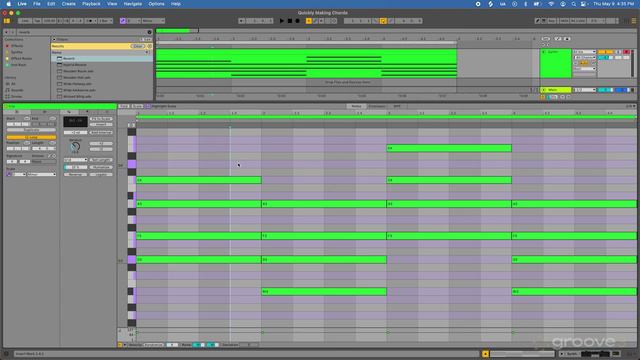Select the Reverb device in browser results

(102, 58)
